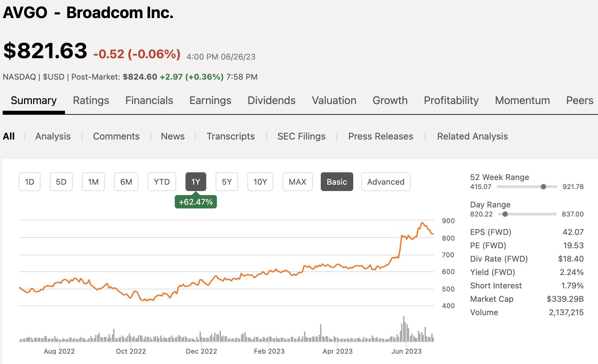This screenshot has width=598, height=364.
Task: Open the Comments filter
Action: click(x=116, y=136)
